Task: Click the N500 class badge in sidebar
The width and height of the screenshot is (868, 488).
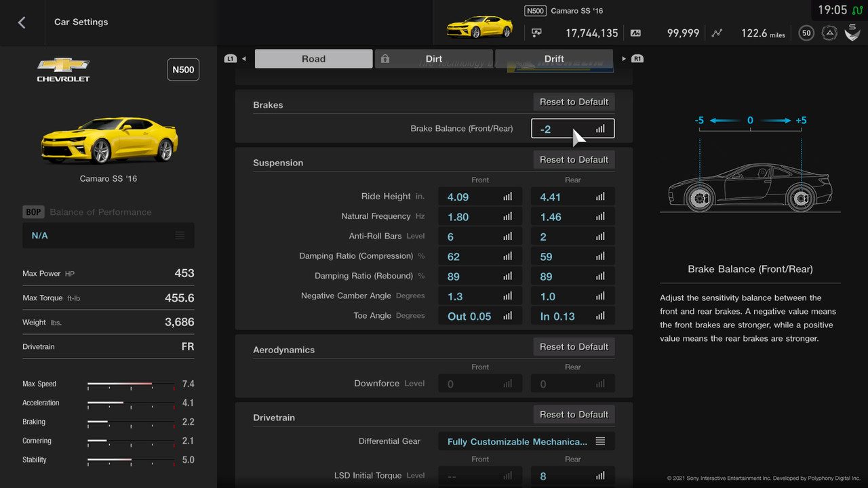Action: (183, 70)
